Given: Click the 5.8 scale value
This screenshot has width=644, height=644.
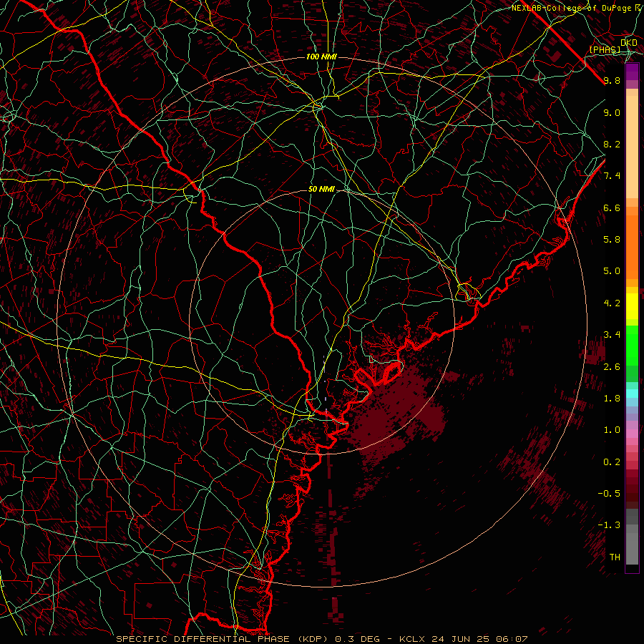Looking at the screenshot, I should pos(612,240).
